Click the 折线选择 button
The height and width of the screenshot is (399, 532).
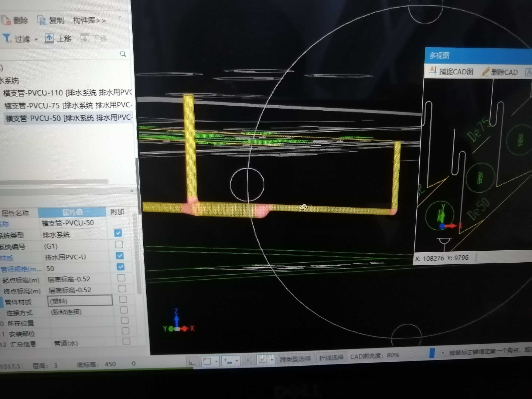[331, 358]
